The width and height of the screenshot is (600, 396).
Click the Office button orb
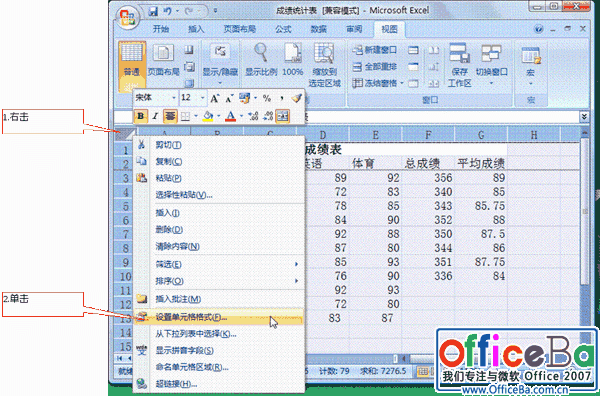(x=127, y=18)
